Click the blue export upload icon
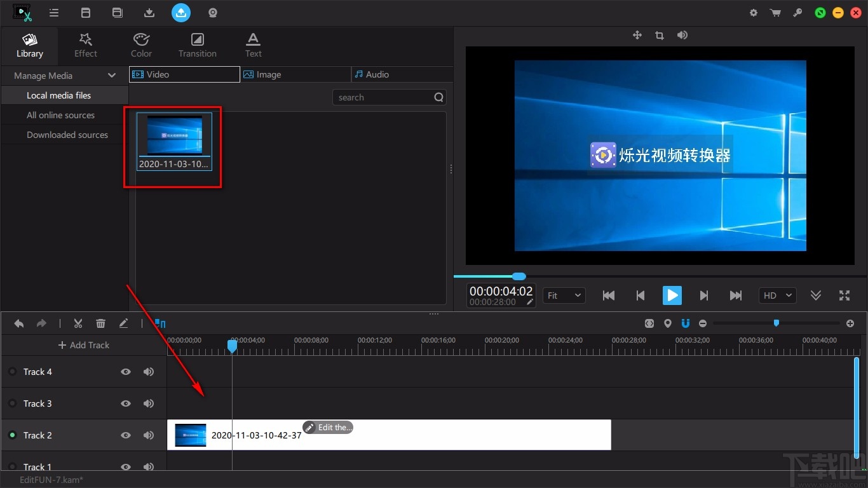 (181, 12)
